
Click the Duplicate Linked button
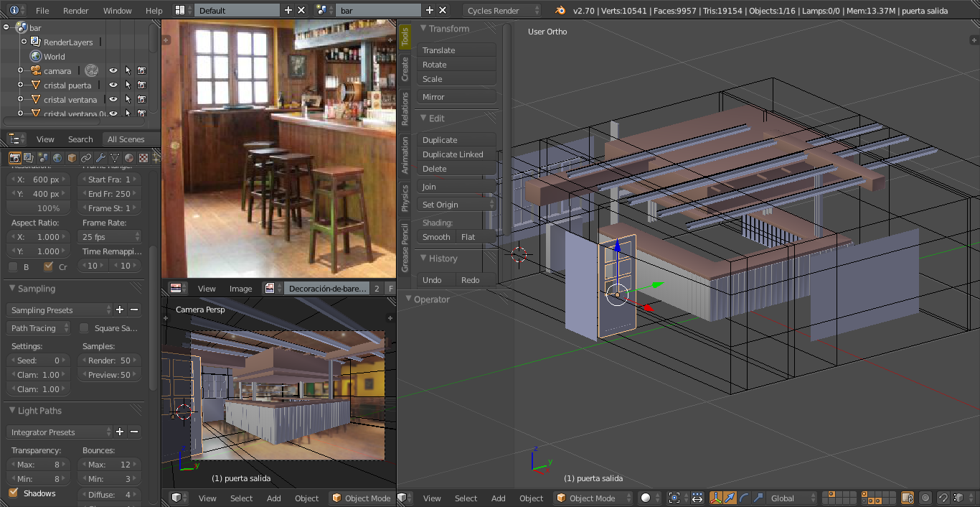tap(453, 154)
